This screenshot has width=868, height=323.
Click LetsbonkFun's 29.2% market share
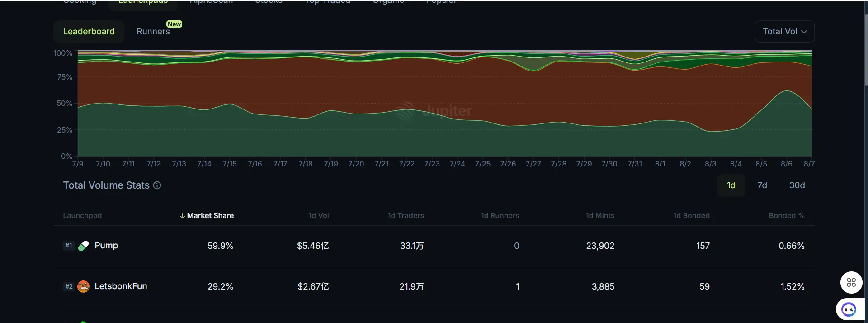tap(220, 286)
